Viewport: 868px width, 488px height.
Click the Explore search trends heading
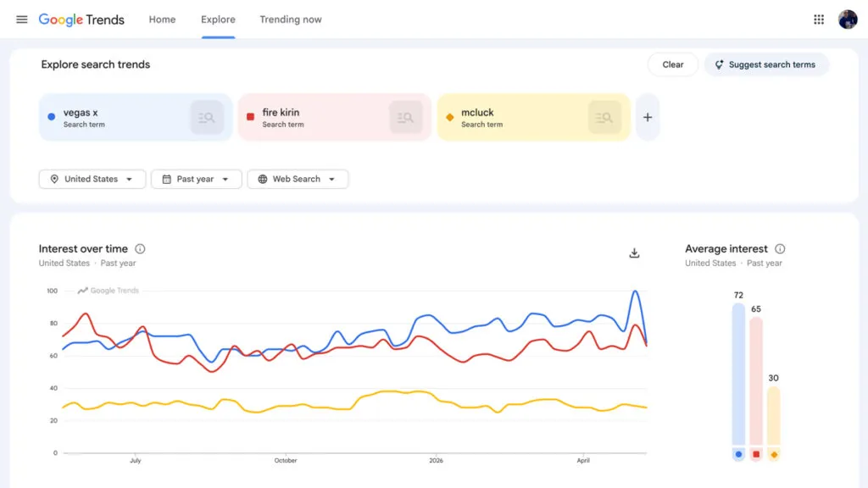coord(96,64)
